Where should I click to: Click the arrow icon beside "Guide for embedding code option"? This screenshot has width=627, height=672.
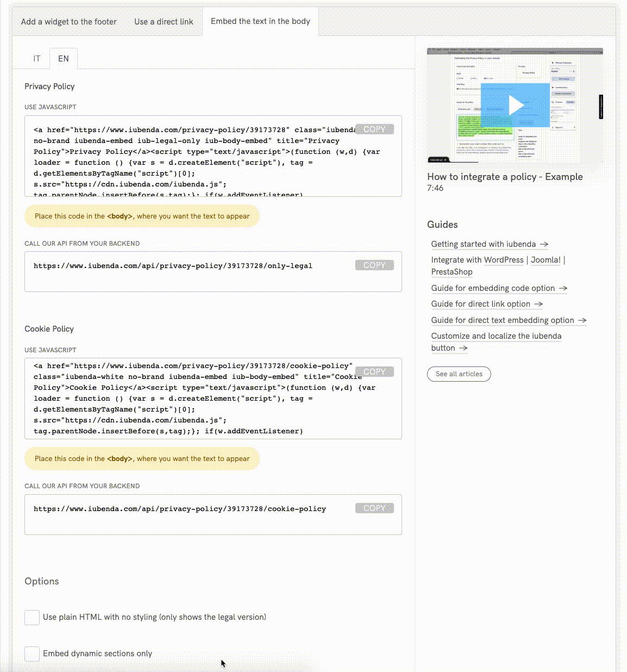[x=563, y=288]
